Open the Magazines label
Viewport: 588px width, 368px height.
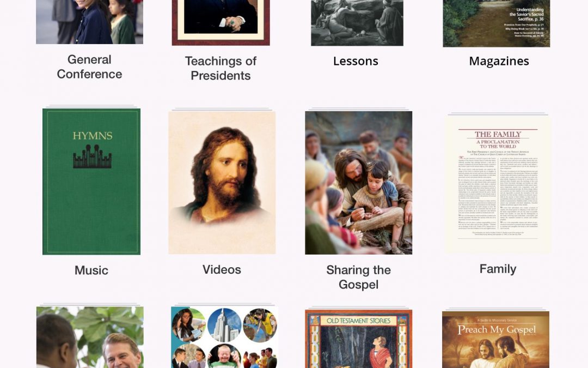tap(499, 61)
